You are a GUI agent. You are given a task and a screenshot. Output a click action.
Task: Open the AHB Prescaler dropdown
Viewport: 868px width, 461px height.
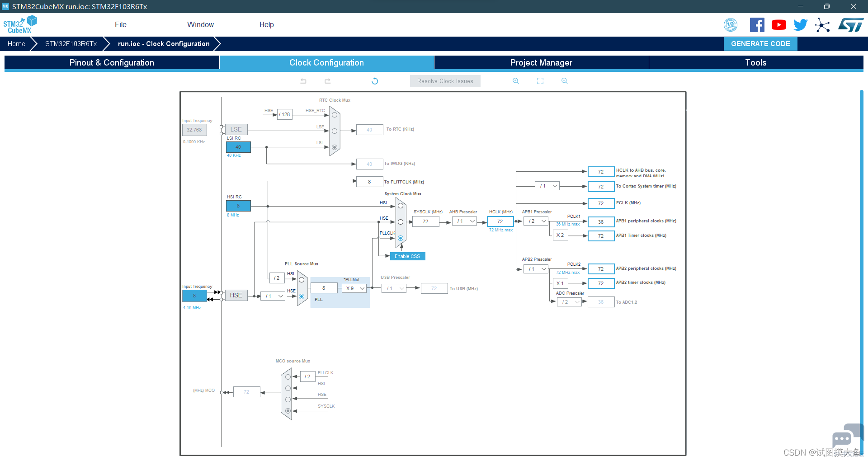click(x=464, y=221)
